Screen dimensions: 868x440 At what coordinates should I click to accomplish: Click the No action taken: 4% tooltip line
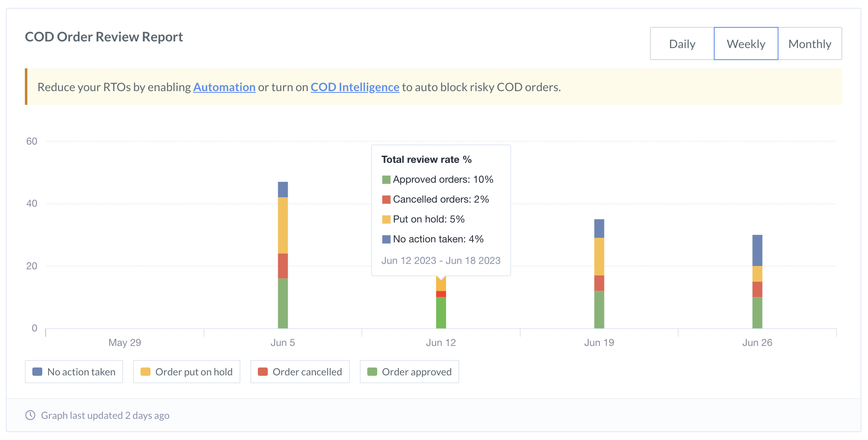click(433, 239)
